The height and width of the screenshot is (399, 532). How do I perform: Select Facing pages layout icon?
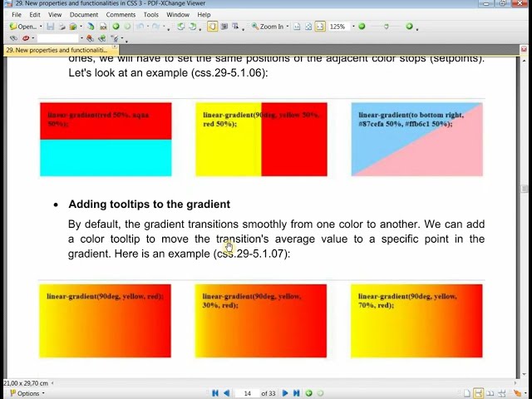(490, 393)
